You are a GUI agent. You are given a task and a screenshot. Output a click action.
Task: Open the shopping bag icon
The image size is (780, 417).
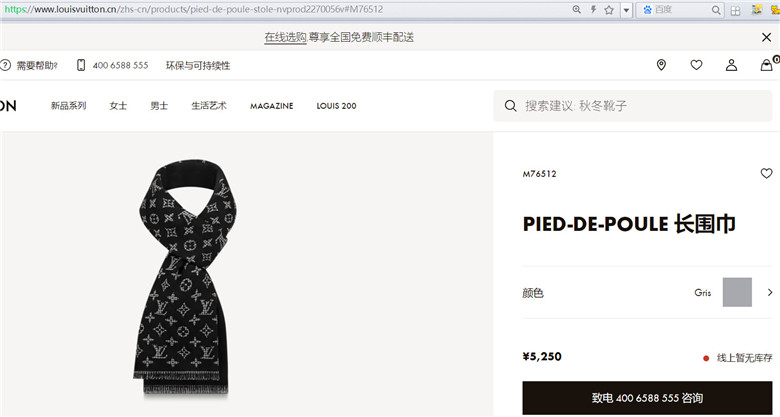point(767,65)
